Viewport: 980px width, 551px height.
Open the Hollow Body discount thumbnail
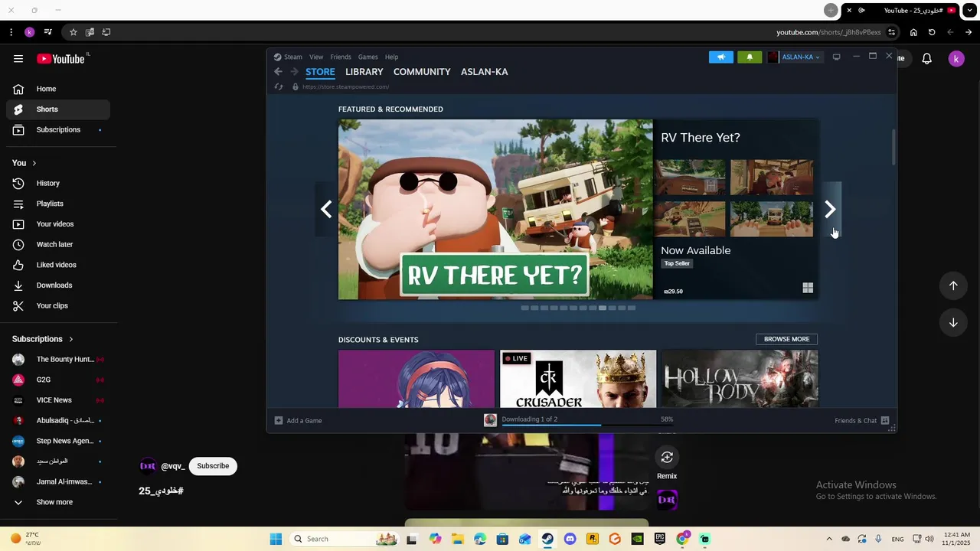click(740, 379)
